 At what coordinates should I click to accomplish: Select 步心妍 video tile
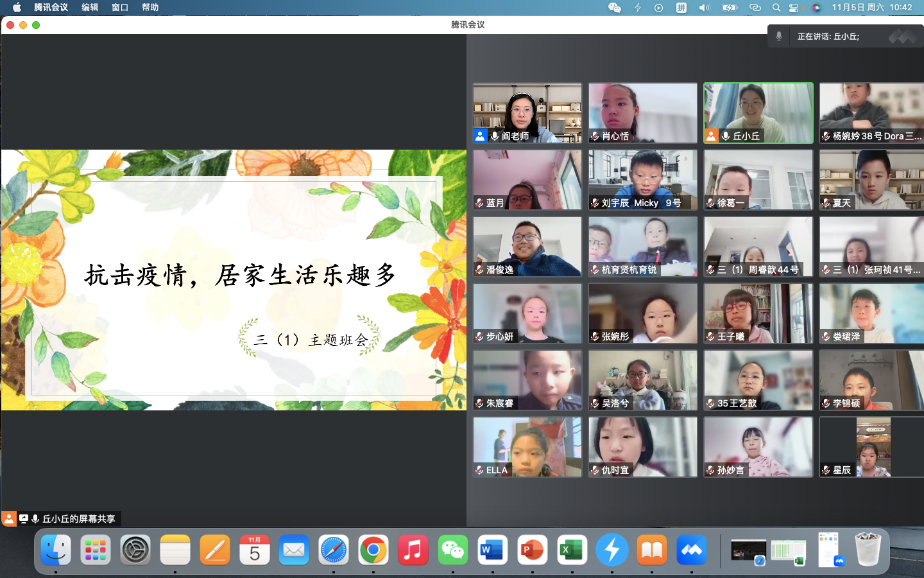(527, 313)
